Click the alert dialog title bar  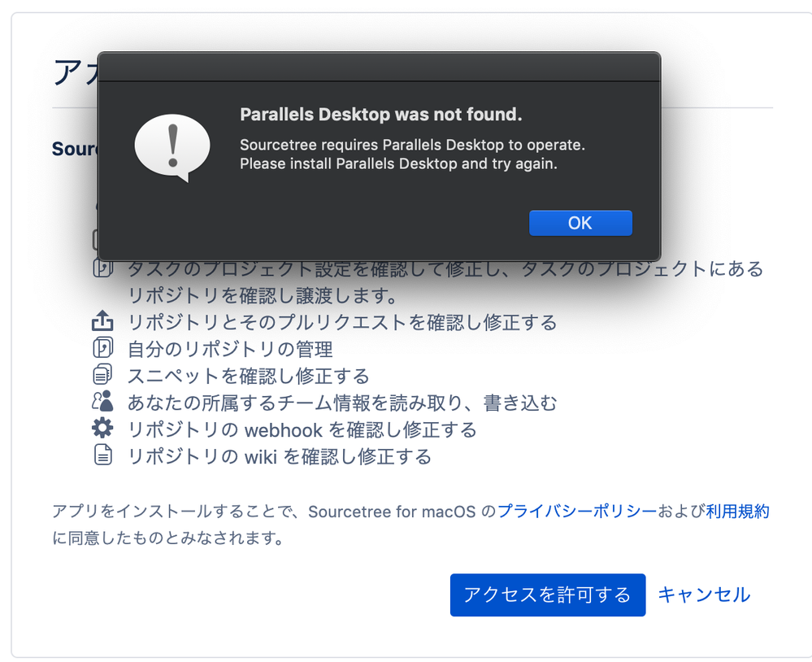click(379, 67)
